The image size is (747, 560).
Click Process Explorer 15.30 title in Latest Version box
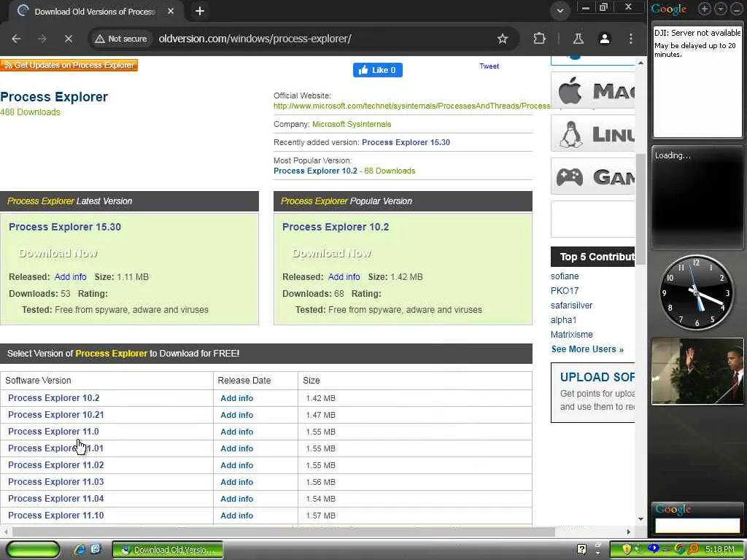coord(65,227)
